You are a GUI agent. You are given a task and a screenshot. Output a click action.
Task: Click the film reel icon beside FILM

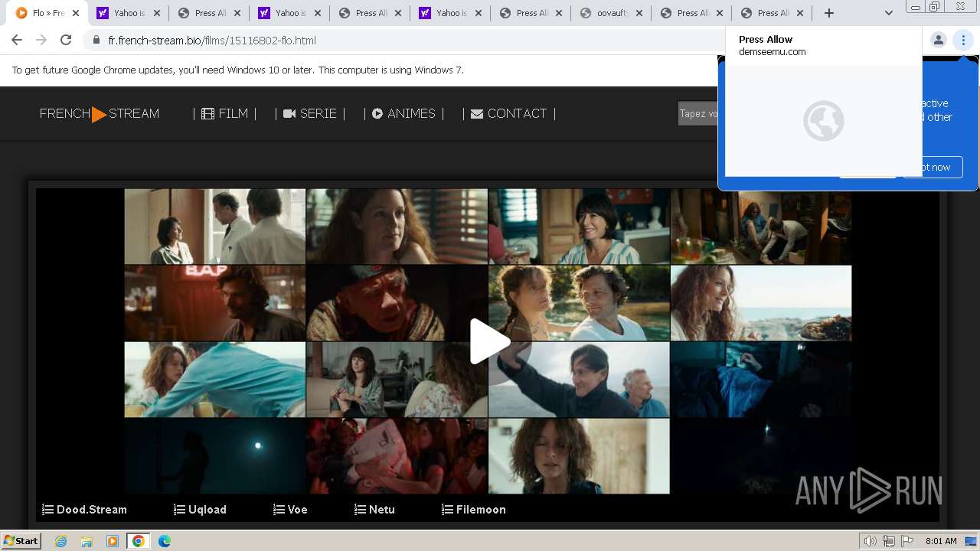[207, 113]
